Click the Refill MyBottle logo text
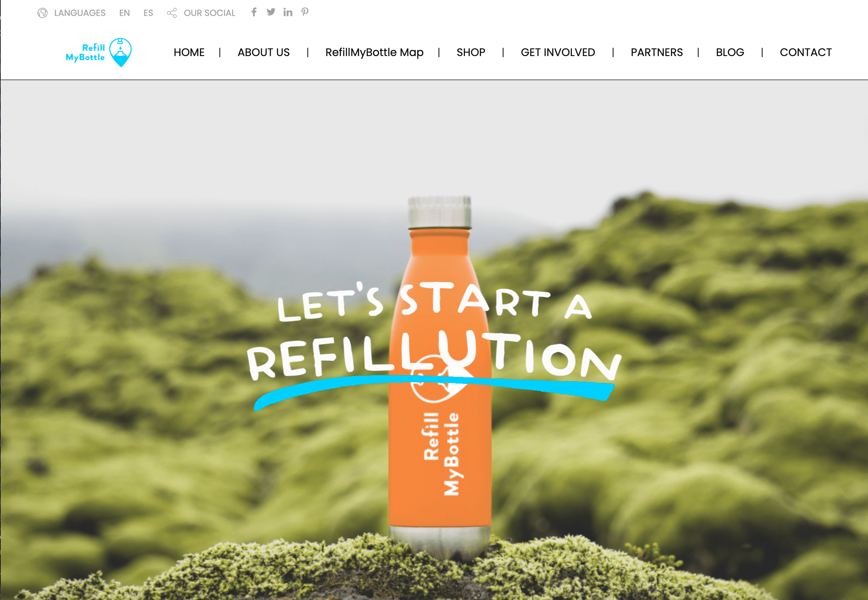Image resolution: width=868 pixels, height=600 pixels. click(85, 53)
